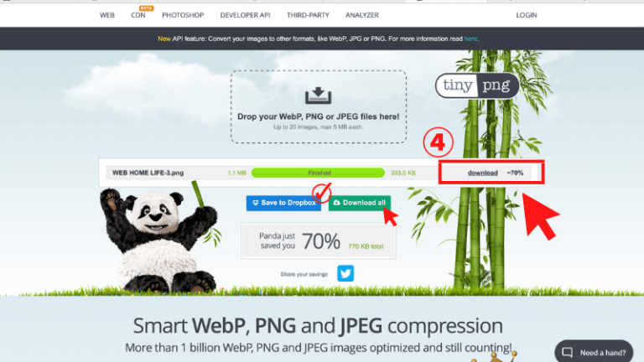This screenshot has height=362, width=644.
Task: Click the green Finished progress bar
Action: click(x=319, y=173)
